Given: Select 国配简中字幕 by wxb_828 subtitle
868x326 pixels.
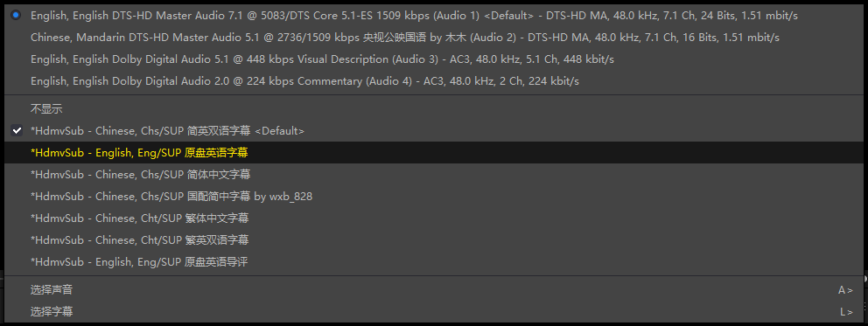Looking at the screenshot, I should (433, 196).
